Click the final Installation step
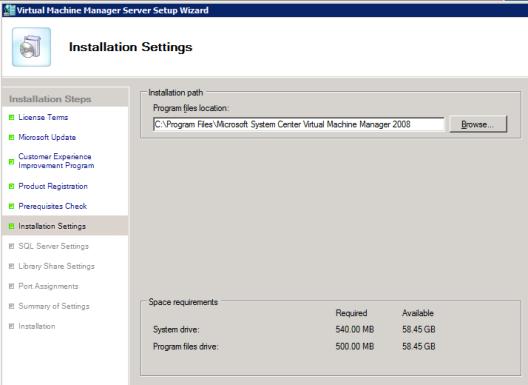Viewport: 528px width, 385px height. 37,326
